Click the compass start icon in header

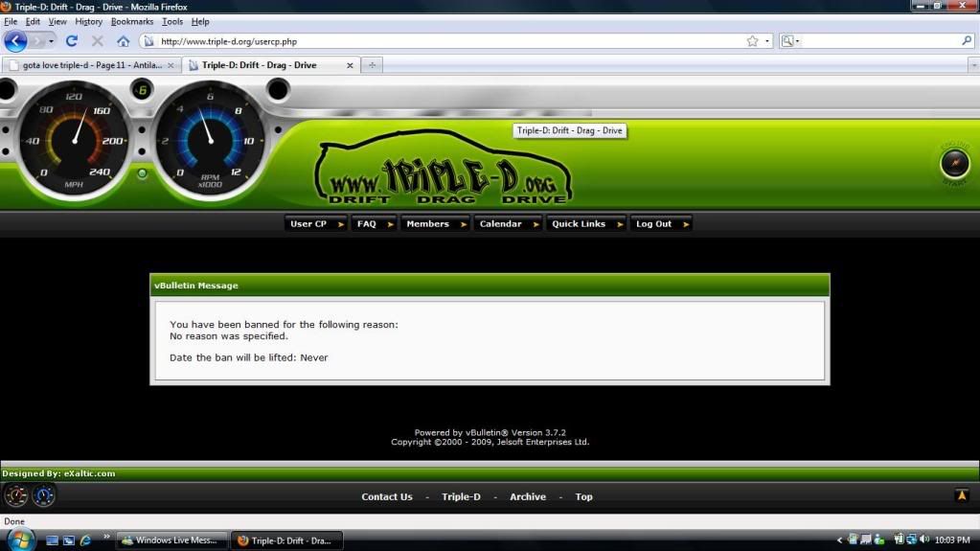coord(954,164)
